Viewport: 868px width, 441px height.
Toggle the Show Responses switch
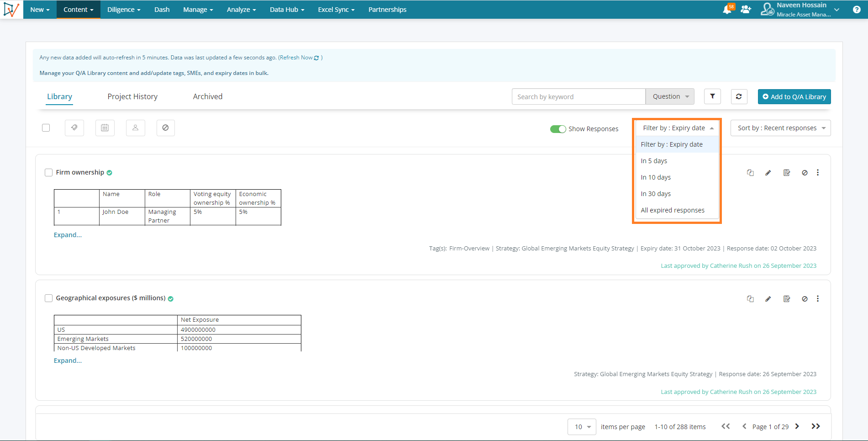click(558, 129)
